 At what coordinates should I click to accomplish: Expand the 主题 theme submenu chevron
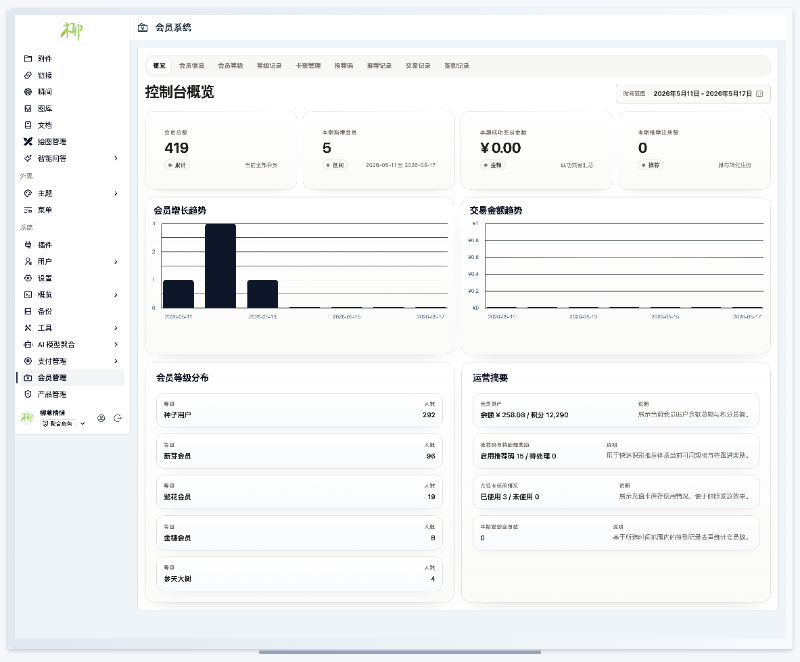[116, 193]
